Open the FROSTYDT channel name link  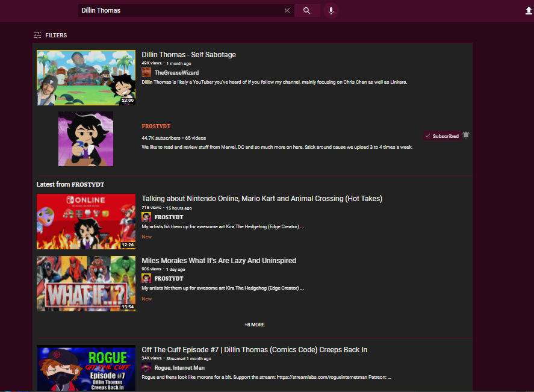click(156, 126)
